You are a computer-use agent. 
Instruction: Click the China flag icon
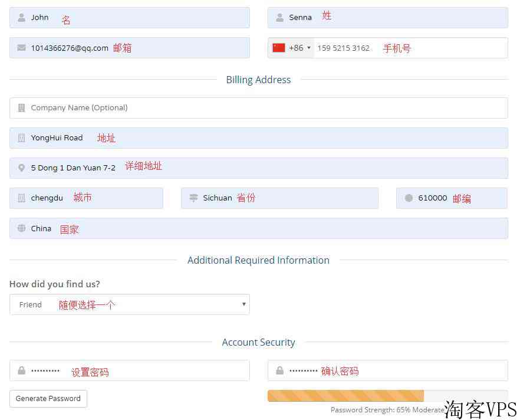(x=279, y=48)
